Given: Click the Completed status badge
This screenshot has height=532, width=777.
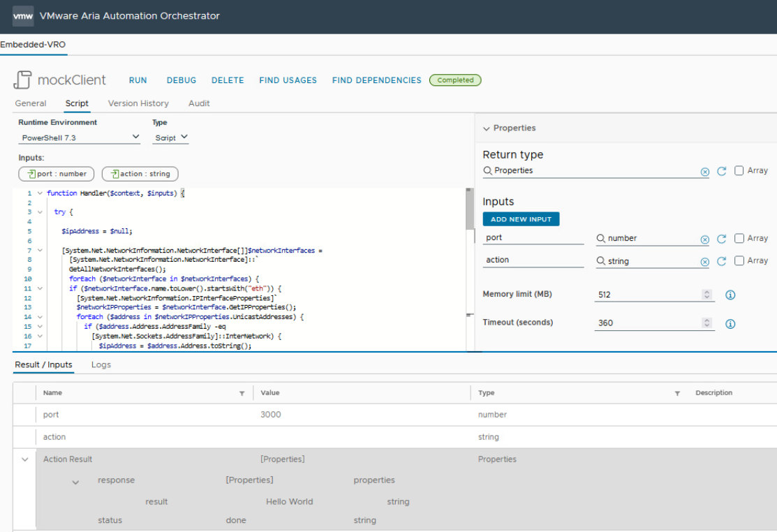Looking at the screenshot, I should [x=455, y=80].
